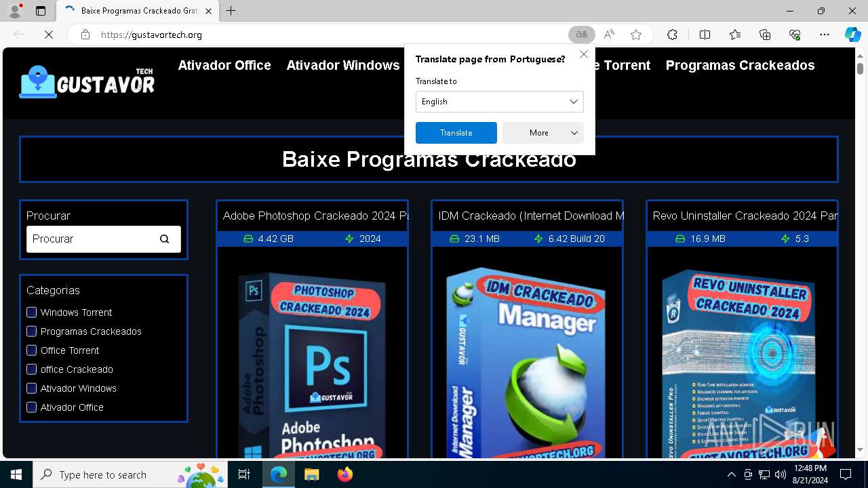Add page to favorites star icon
This screenshot has height=488, width=868.
coord(636,35)
